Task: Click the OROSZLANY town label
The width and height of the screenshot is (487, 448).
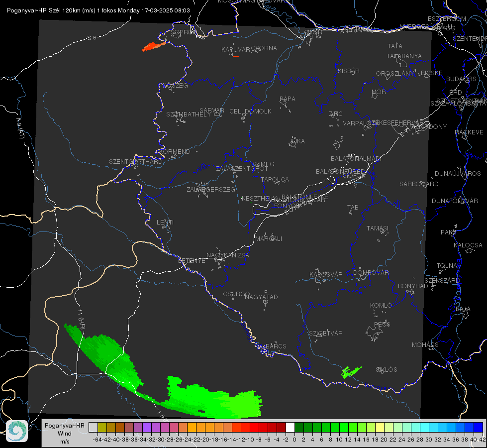Action: 395,73
